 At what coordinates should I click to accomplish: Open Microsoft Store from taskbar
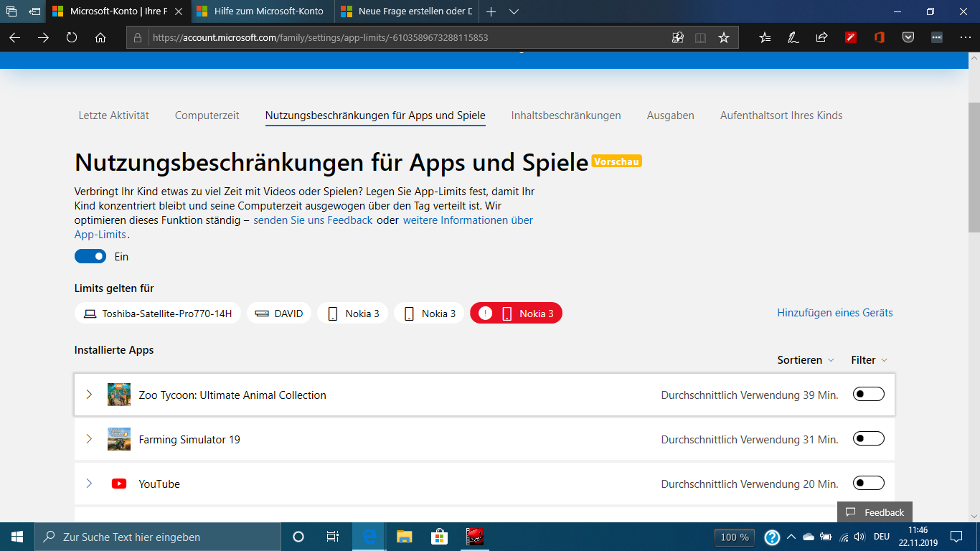pos(439,537)
